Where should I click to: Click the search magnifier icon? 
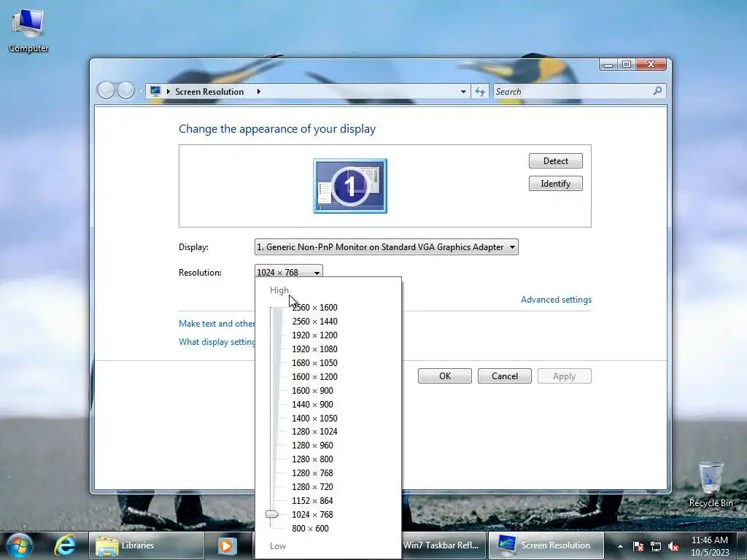(657, 91)
